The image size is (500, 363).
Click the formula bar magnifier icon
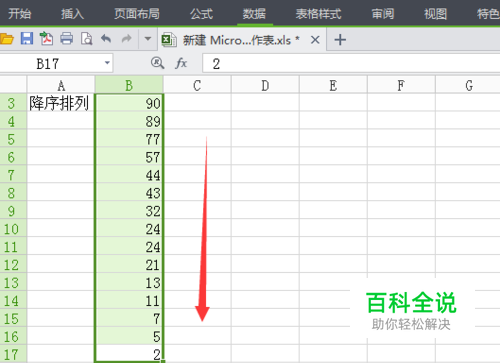tap(157, 63)
